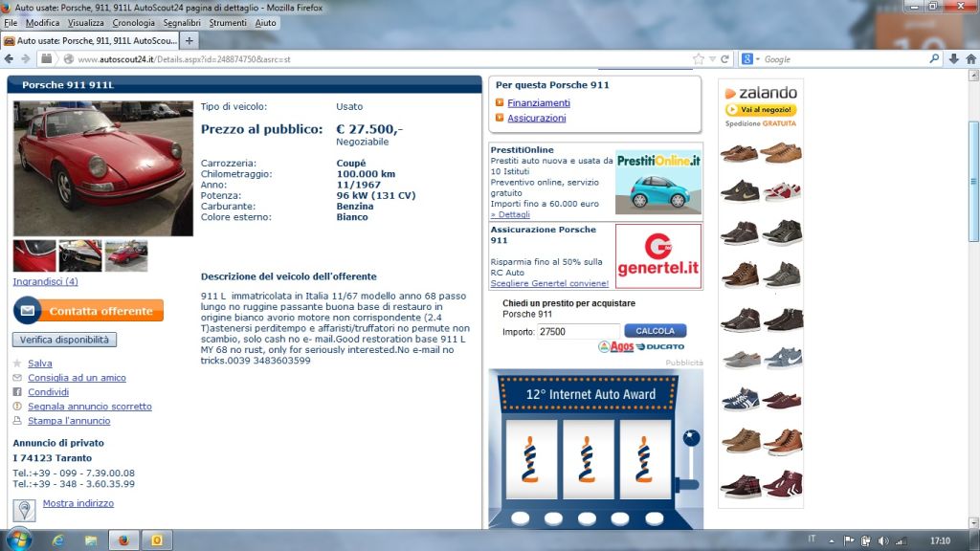Click the Mostra indirizzo link

pos(78,503)
